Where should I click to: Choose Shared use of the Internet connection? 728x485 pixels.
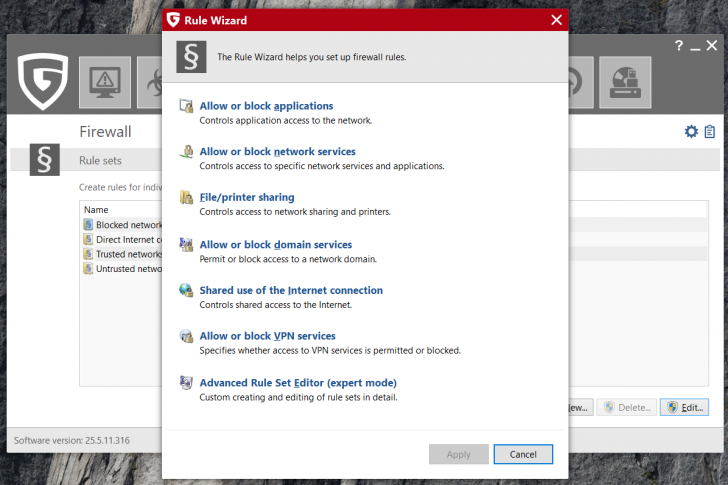tap(291, 290)
